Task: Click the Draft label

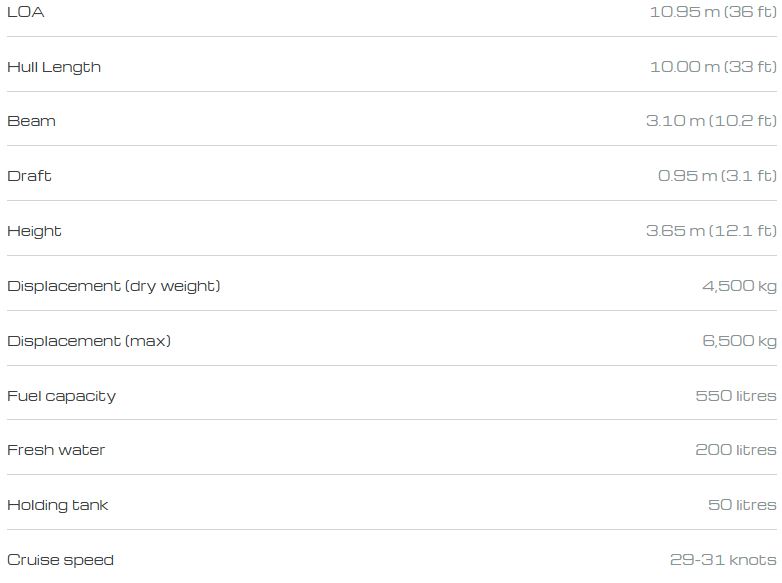Action: pos(29,176)
